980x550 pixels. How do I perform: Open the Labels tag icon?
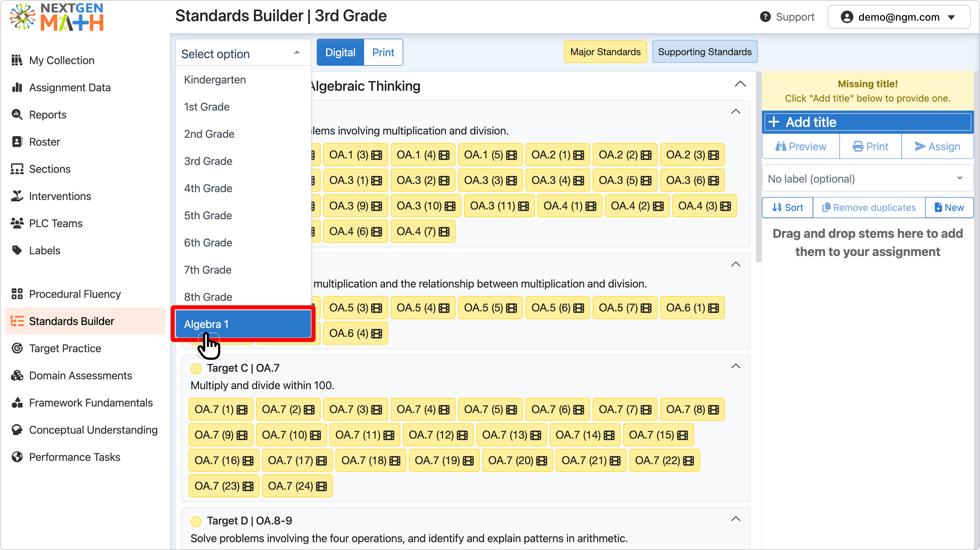point(17,251)
